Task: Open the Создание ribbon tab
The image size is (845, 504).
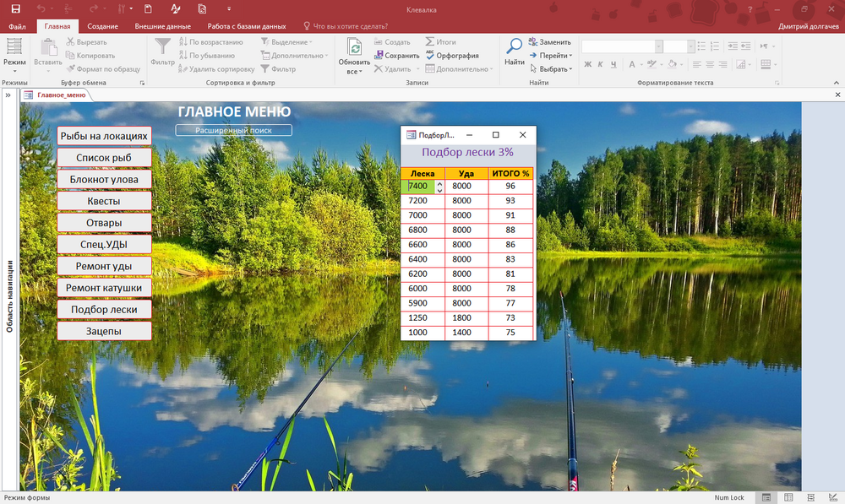Action: click(x=102, y=26)
